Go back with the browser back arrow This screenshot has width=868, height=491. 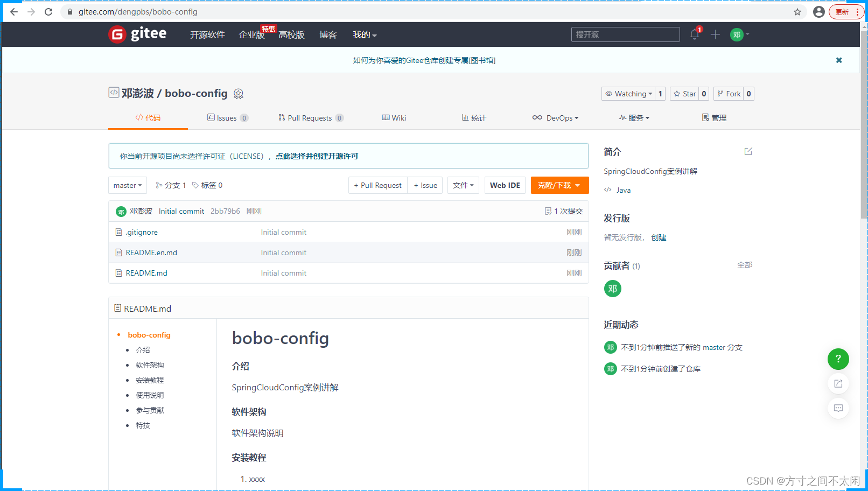tap(14, 12)
